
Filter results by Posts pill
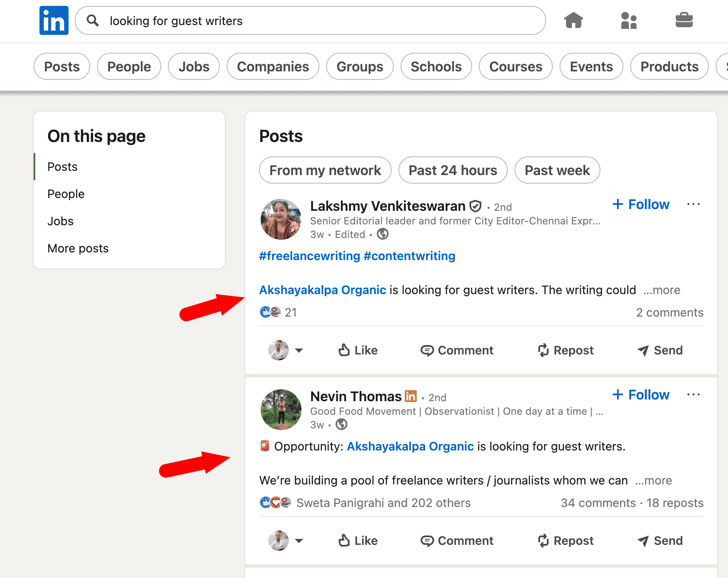click(x=62, y=66)
